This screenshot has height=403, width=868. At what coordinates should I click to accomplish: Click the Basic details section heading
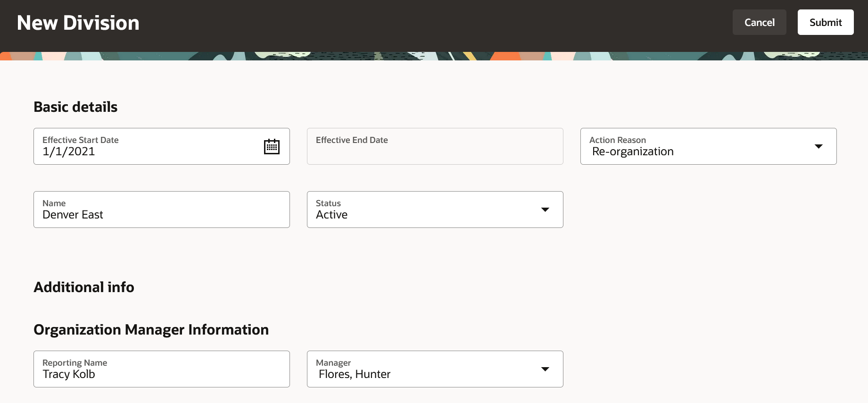pos(75,107)
